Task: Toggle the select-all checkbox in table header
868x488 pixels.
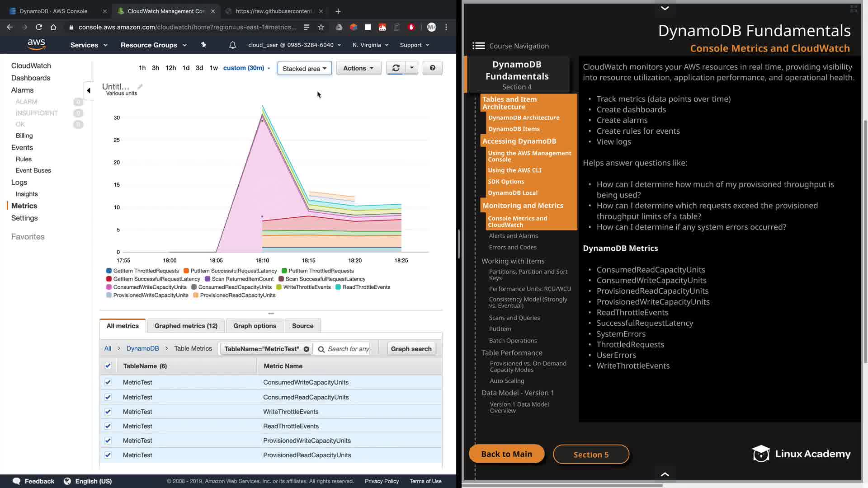Action: click(108, 366)
